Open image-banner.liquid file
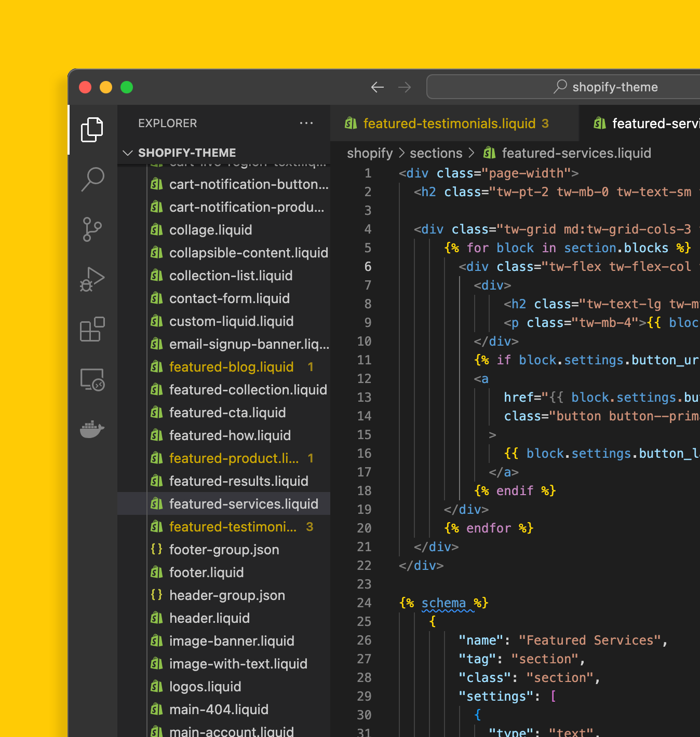This screenshot has width=700, height=737. [224, 641]
